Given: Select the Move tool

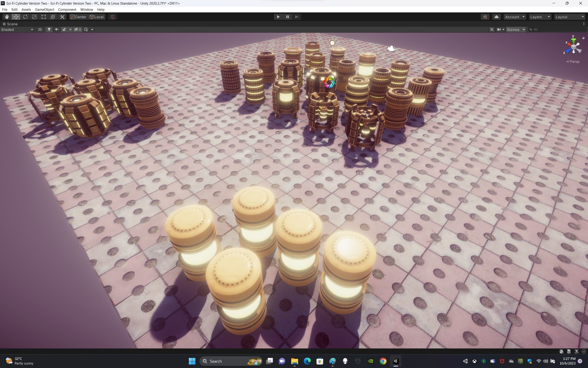Looking at the screenshot, I should 16,17.
